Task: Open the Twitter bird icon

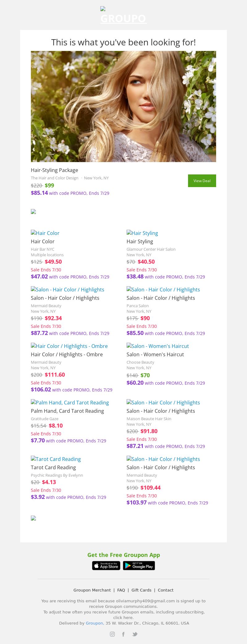Action: (x=135, y=634)
